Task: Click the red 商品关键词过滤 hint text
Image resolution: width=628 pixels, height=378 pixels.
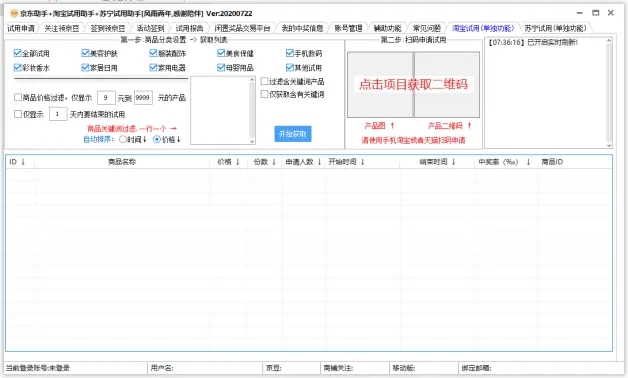Action: 132,129
